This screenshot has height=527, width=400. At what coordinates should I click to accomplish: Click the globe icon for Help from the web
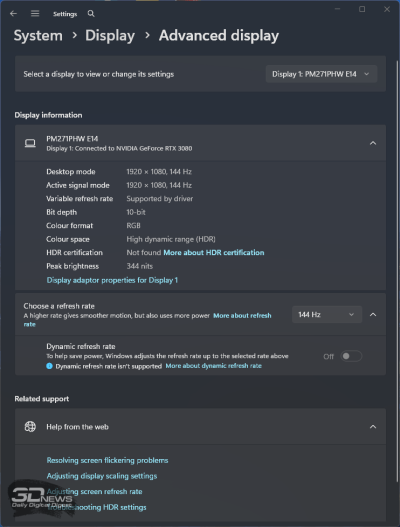pyautogui.click(x=30, y=427)
